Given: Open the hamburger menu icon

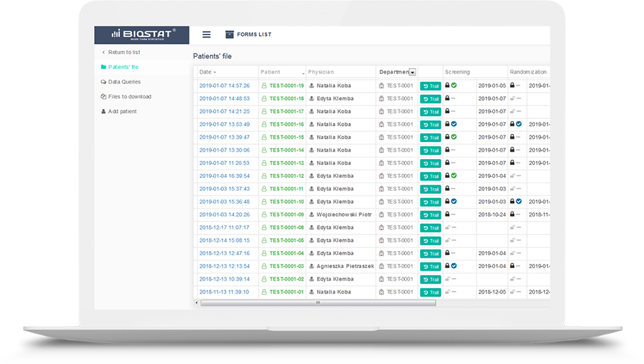Looking at the screenshot, I should coord(206,35).
